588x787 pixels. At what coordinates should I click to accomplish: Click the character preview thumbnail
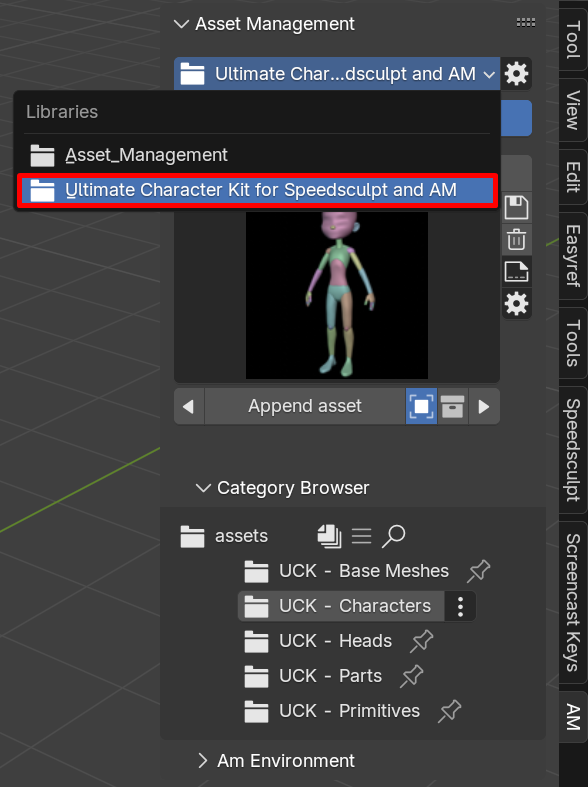tap(337, 295)
